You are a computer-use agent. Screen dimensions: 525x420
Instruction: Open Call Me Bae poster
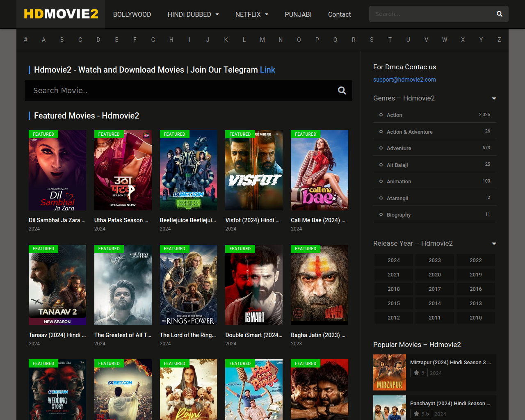coord(320,170)
